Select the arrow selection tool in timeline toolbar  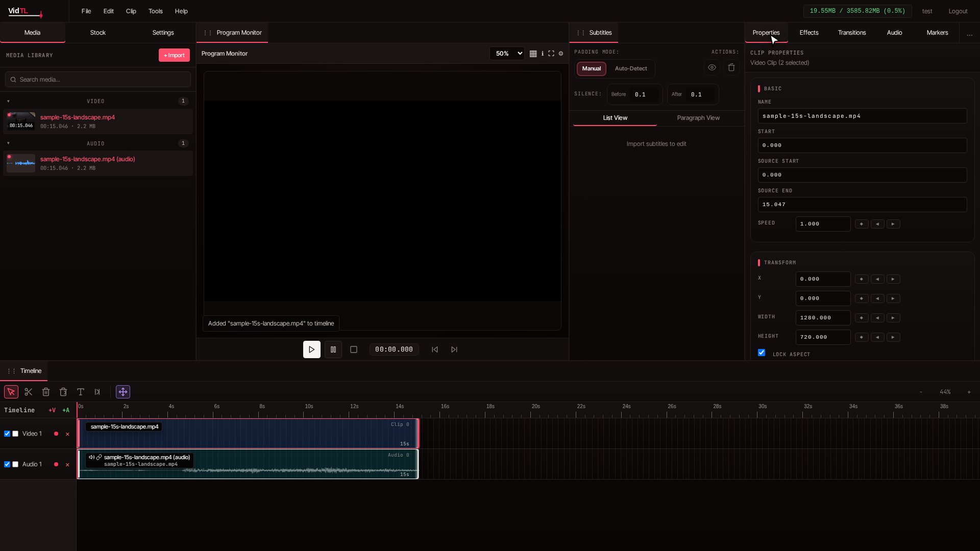coord(11,392)
